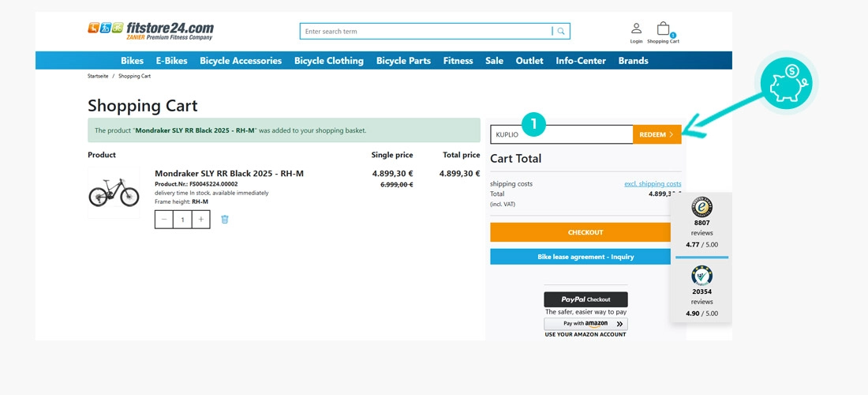Open Bike lease agreement - Inquiry
The height and width of the screenshot is (395, 868).
click(586, 257)
